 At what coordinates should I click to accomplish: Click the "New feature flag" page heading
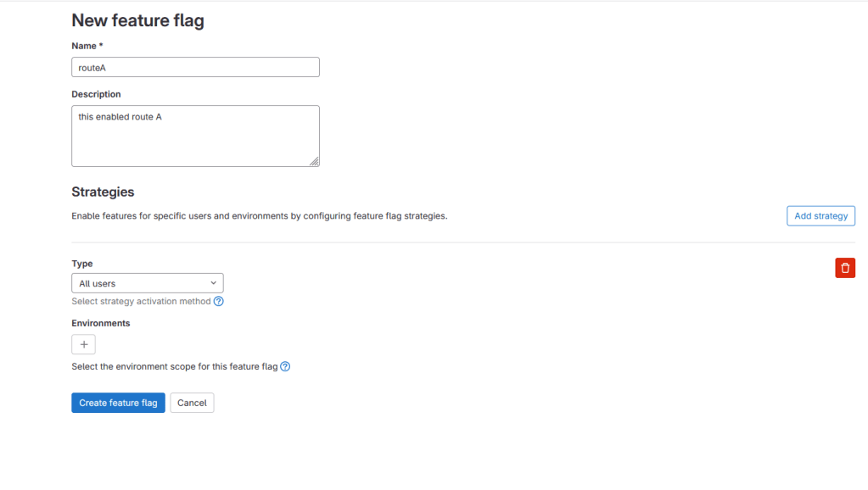click(x=137, y=20)
